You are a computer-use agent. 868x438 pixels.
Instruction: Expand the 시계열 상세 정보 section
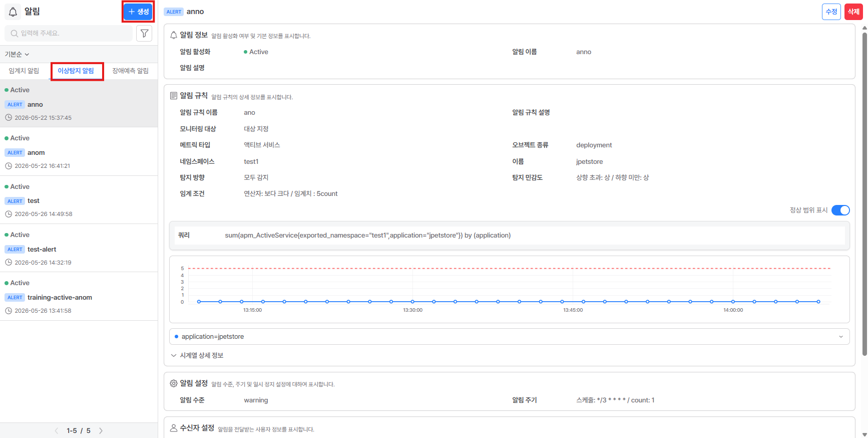click(197, 355)
